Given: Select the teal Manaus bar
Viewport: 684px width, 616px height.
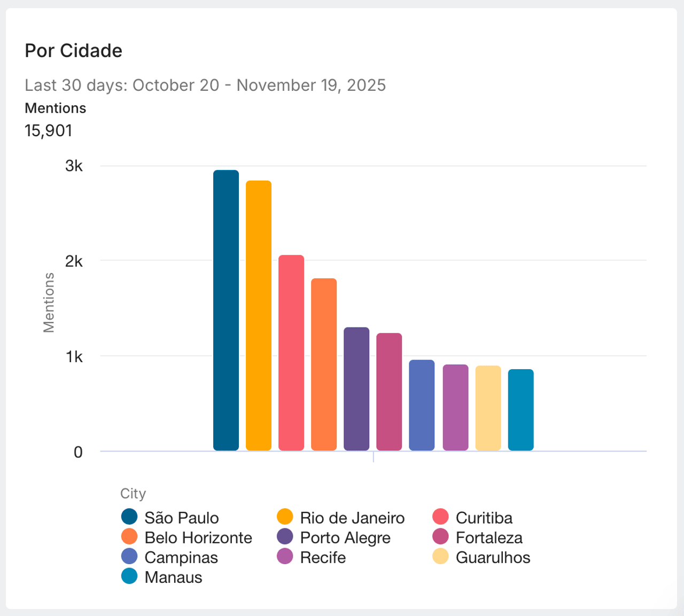Looking at the screenshot, I should pyautogui.click(x=520, y=410).
